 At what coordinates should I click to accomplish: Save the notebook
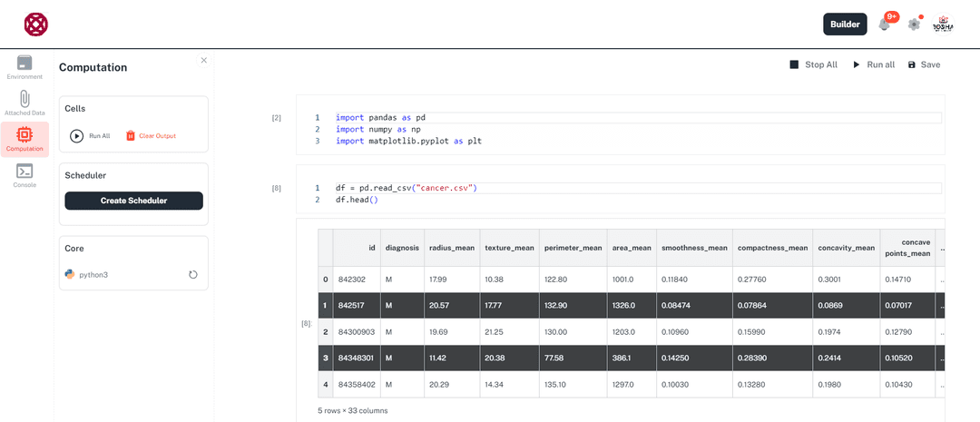924,65
